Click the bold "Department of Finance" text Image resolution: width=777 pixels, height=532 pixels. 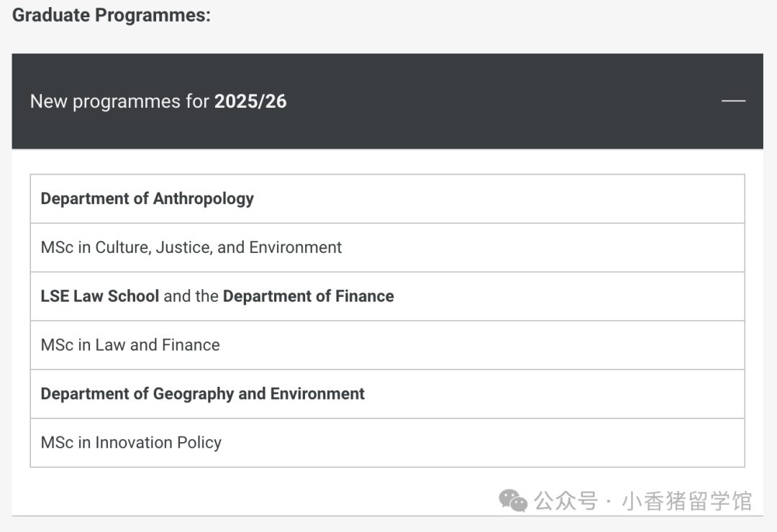308,295
